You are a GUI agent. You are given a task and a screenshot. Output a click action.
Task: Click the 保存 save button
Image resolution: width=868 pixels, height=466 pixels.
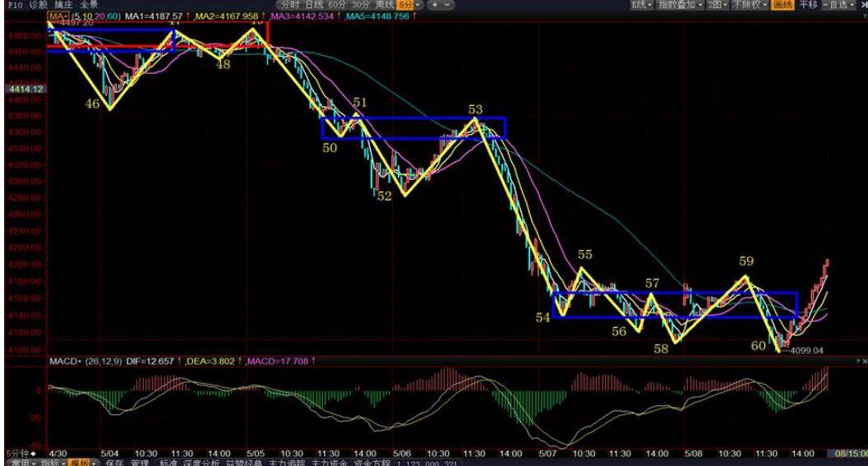point(114,463)
